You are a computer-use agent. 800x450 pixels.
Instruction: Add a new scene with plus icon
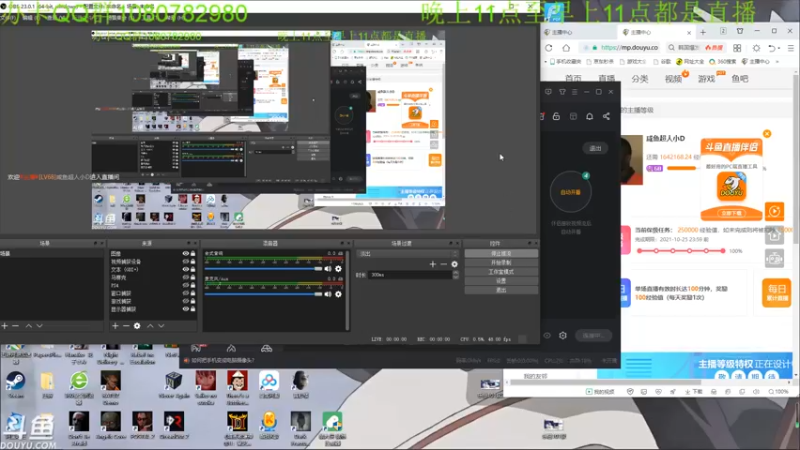click(5, 326)
